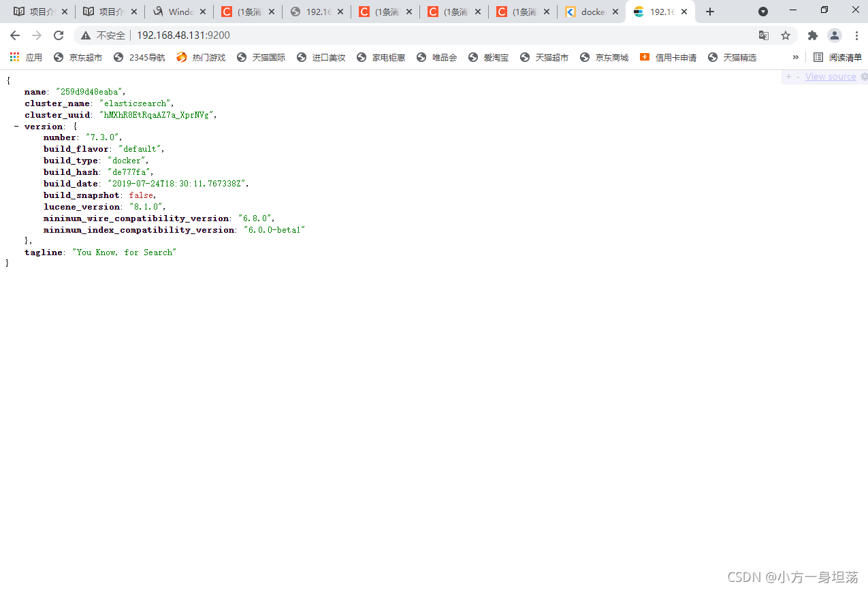Open the 京东商城 bookmark
This screenshot has width=868, height=590.
(604, 58)
